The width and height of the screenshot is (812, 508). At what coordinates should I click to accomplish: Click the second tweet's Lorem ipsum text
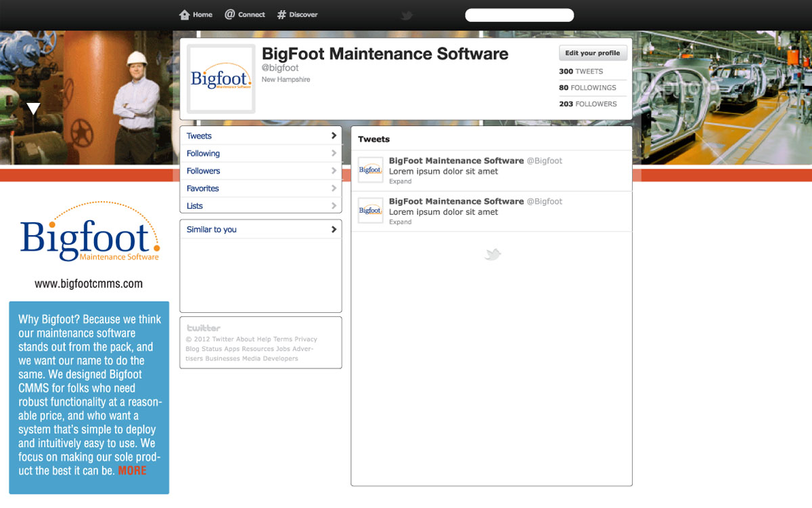[x=443, y=212]
